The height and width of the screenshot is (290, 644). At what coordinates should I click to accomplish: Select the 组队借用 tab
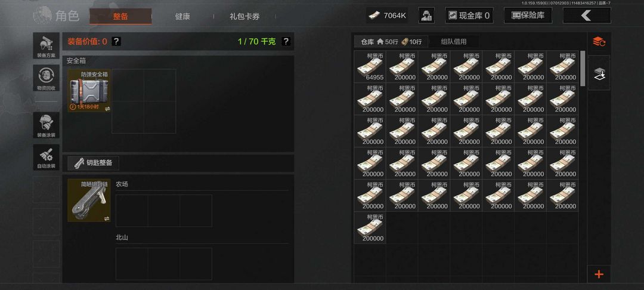click(x=453, y=42)
